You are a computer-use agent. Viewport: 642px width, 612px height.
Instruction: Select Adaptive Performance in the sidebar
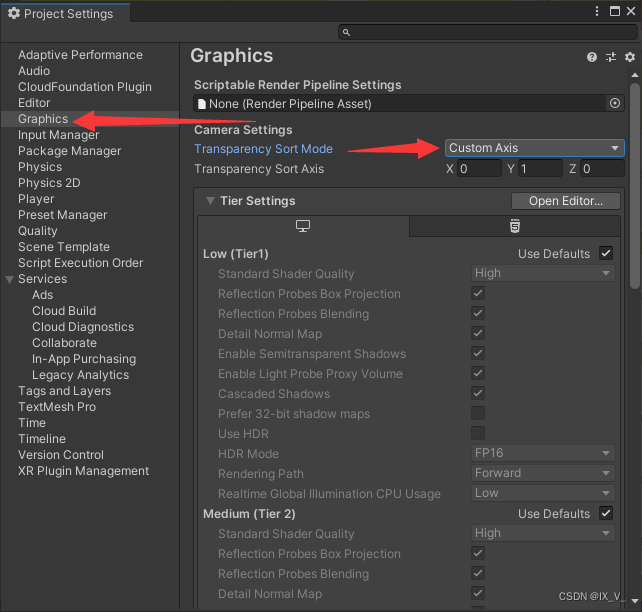(80, 55)
